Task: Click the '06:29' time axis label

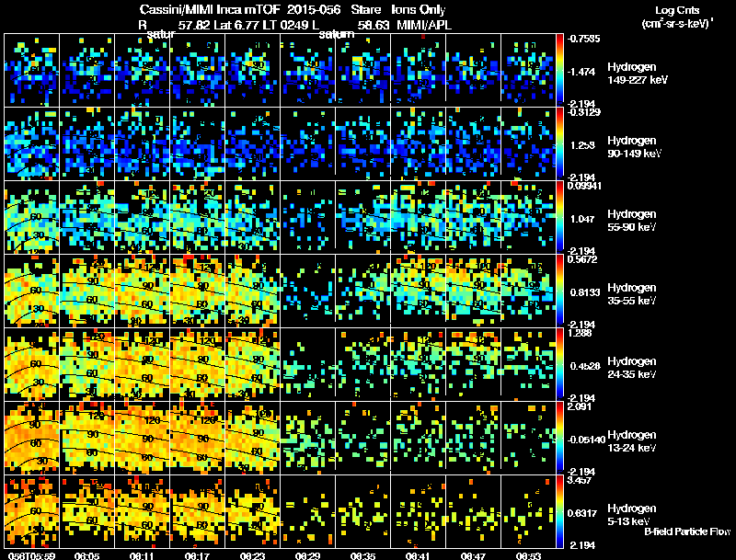Action: [x=308, y=556]
